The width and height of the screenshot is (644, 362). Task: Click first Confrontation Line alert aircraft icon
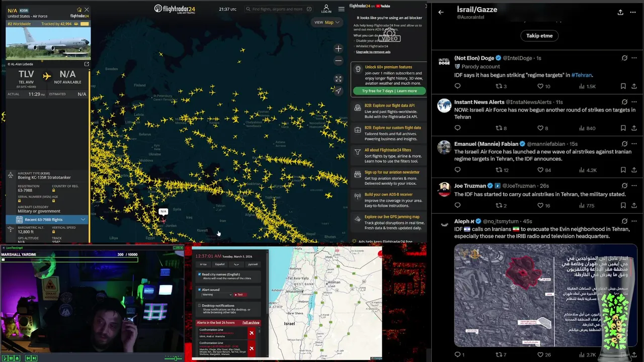pyautogui.click(x=252, y=333)
